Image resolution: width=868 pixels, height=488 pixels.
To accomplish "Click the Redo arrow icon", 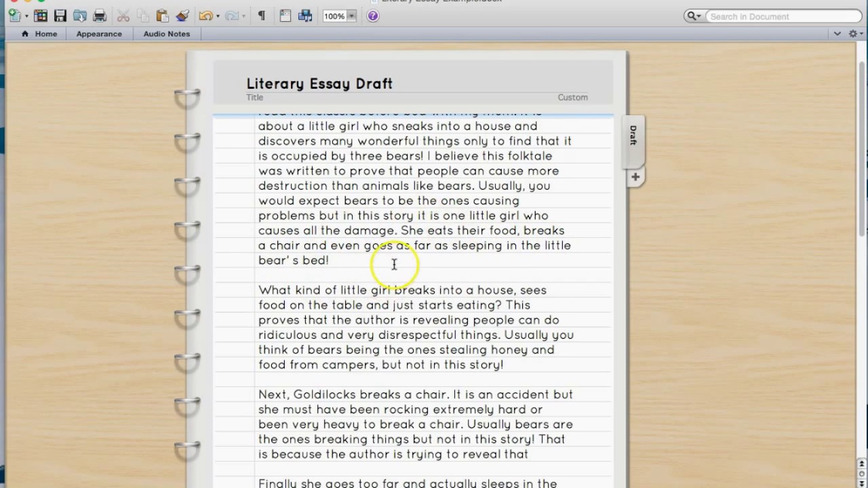I will coord(232,16).
